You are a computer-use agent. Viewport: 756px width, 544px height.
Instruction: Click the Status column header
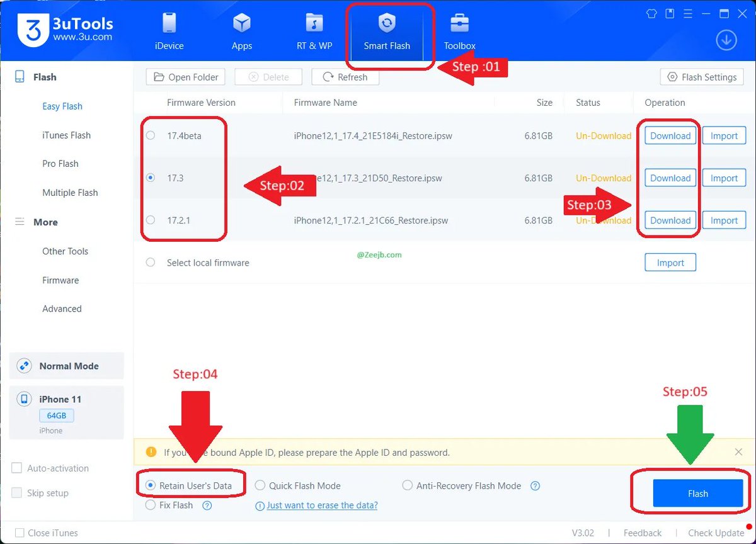coord(588,103)
